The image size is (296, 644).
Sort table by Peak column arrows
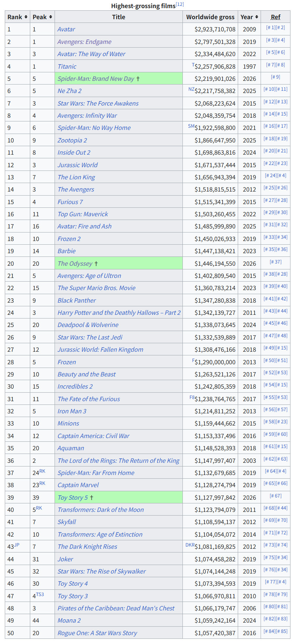51,17
